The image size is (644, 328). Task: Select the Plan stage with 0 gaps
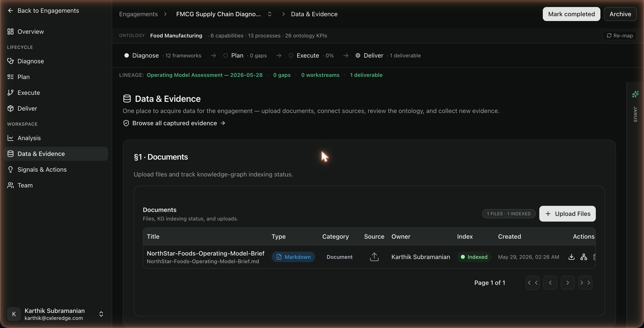pyautogui.click(x=245, y=55)
